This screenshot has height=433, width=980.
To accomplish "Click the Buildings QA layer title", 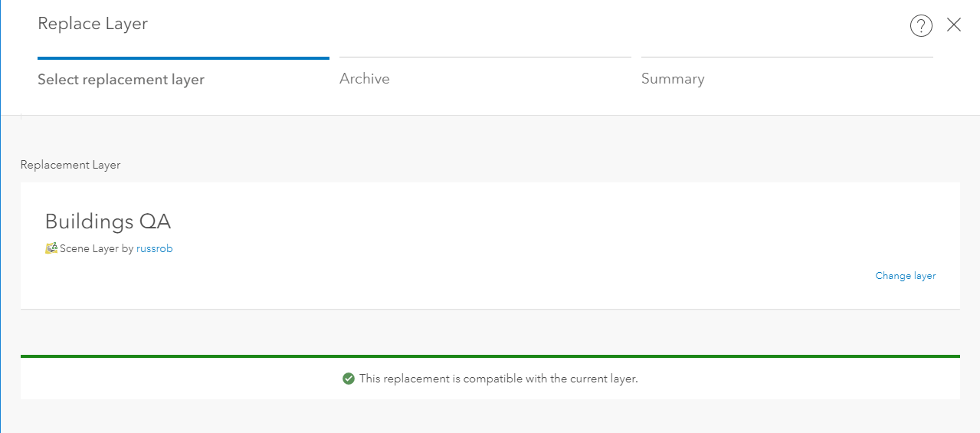I will (108, 221).
